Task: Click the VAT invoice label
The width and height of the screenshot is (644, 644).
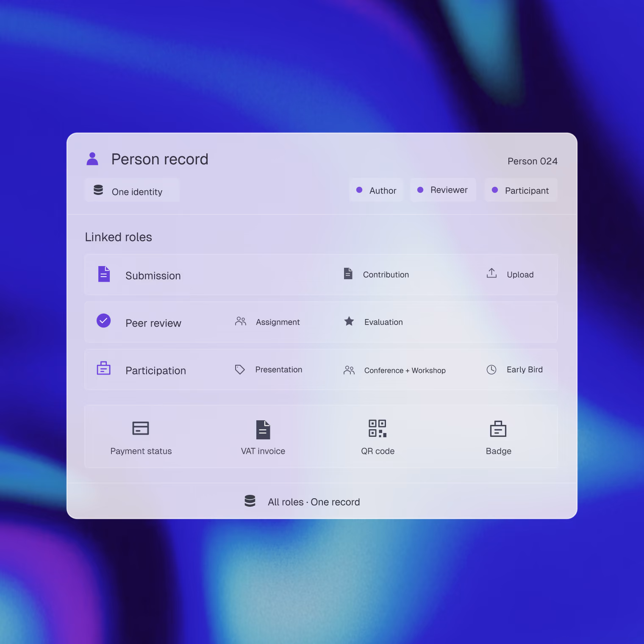Action: [263, 451]
